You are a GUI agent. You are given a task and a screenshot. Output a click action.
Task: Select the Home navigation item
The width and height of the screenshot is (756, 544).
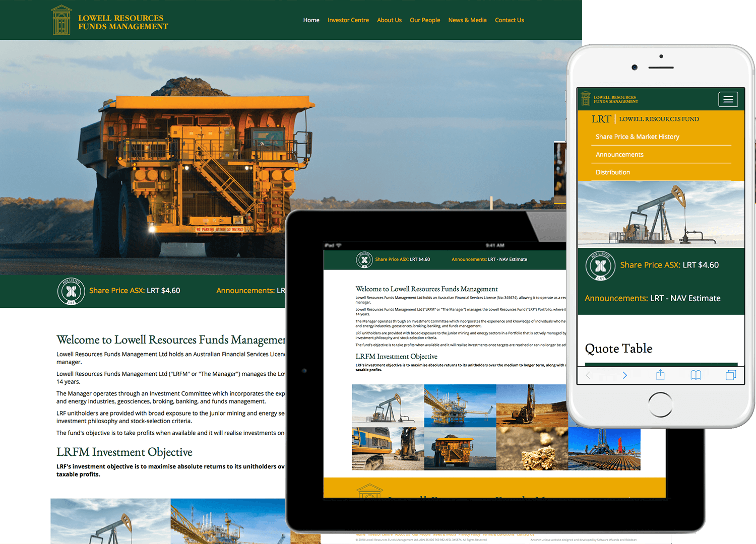click(x=311, y=20)
